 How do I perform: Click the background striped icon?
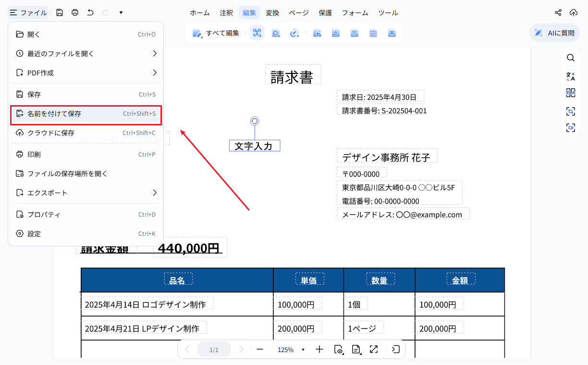point(355,33)
